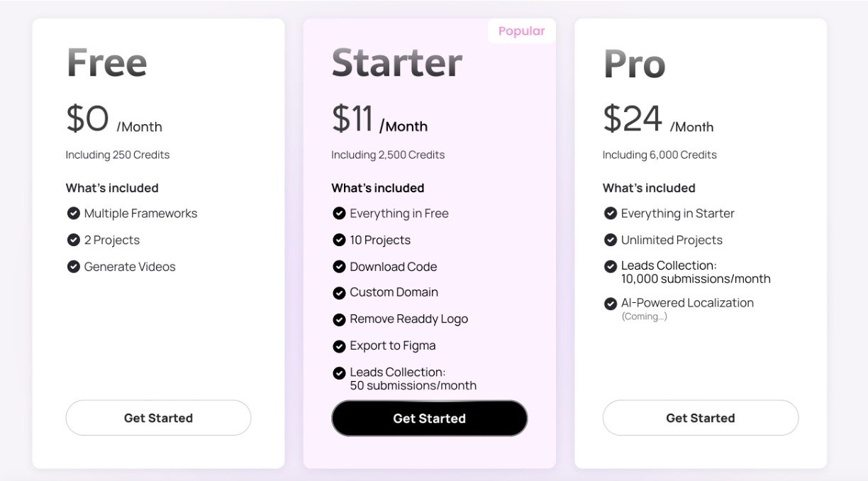Click checkmark icon next to Custom Domain

339,293
